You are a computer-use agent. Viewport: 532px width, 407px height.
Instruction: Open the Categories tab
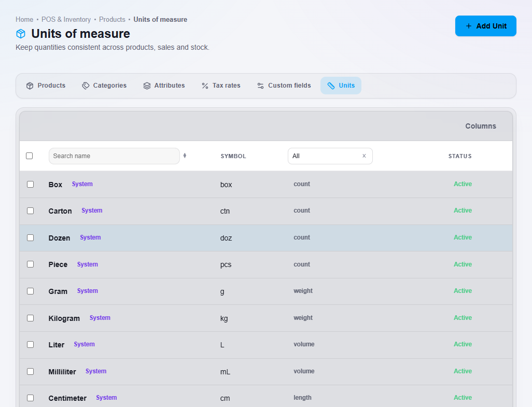click(105, 86)
